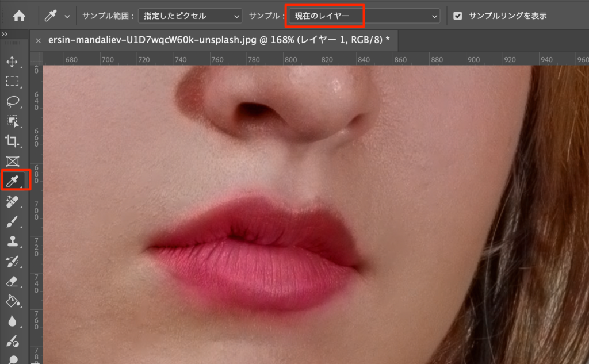Toggle the サンプルリングを表示 checkbox

click(x=458, y=16)
